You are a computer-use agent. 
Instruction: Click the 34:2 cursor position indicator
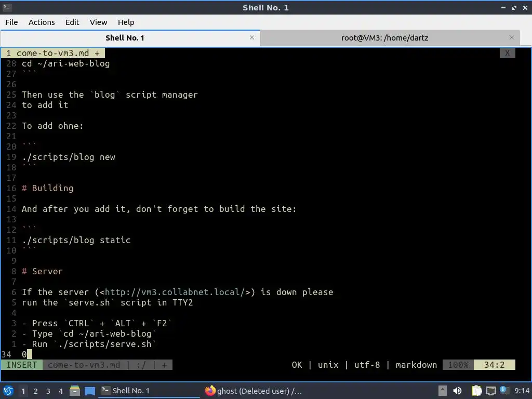(495, 365)
